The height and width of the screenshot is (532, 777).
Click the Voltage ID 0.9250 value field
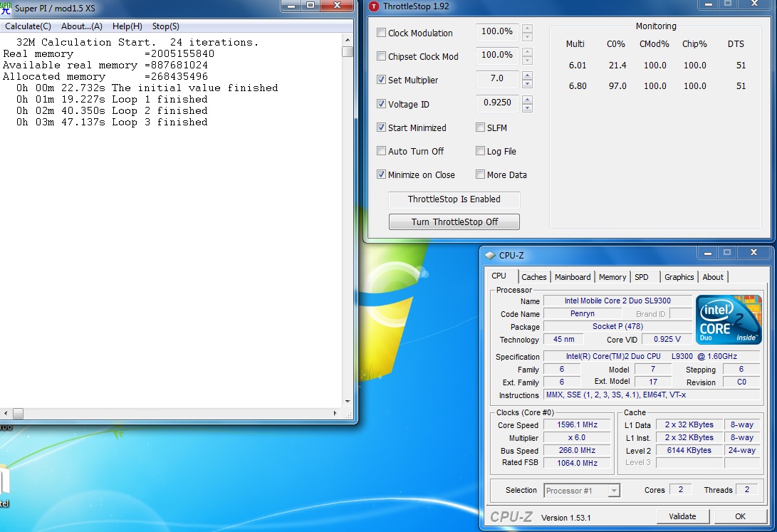click(497, 103)
